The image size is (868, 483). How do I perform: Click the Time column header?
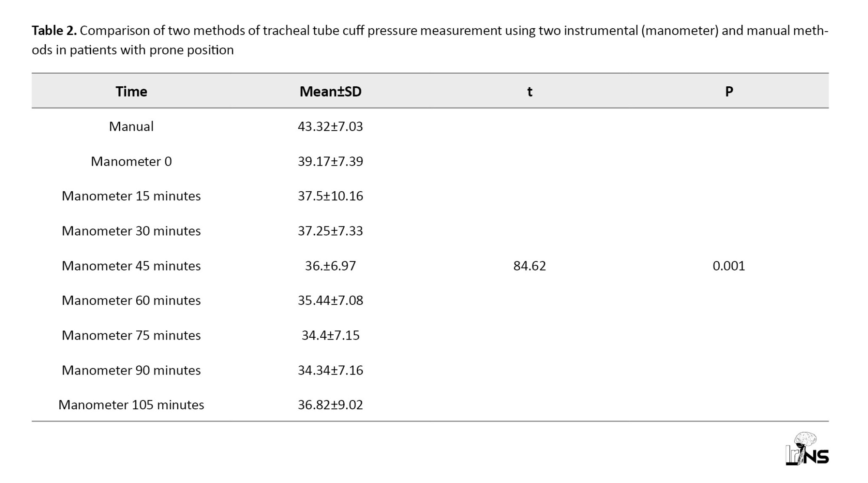[131, 91]
